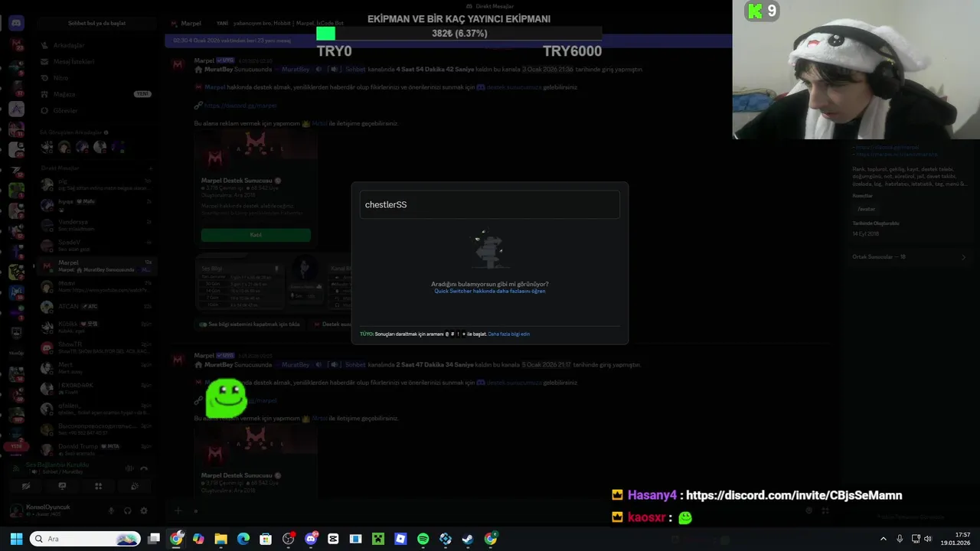The height and width of the screenshot is (551, 980).
Task: Deafen with headphones icon
Action: (127, 510)
